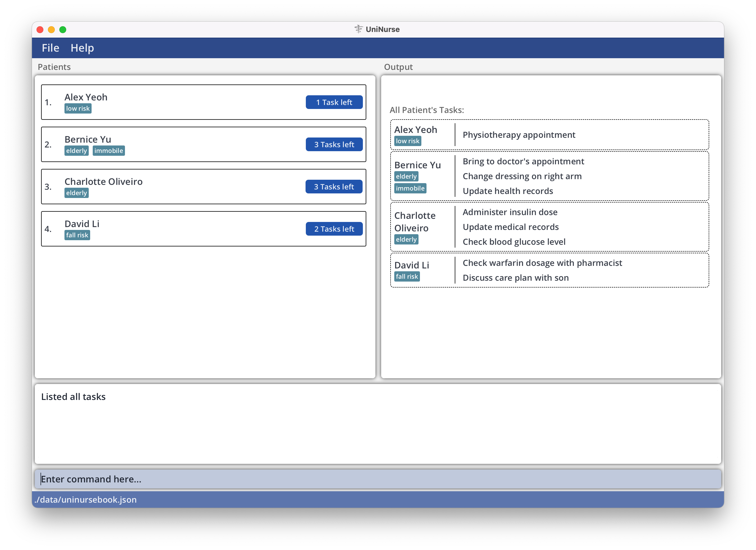This screenshot has height=550, width=756.
Task: Click Charlotte Oliveiro's '3 Tasks left' badge
Action: click(334, 187)
